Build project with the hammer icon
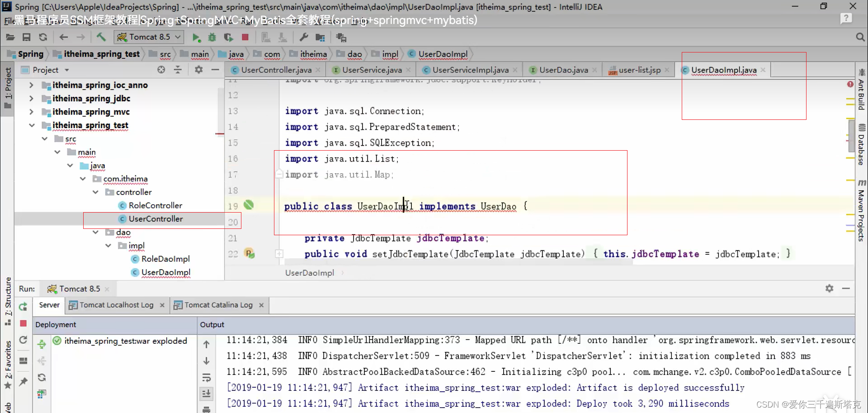The image size is (868, 413). 101,37
